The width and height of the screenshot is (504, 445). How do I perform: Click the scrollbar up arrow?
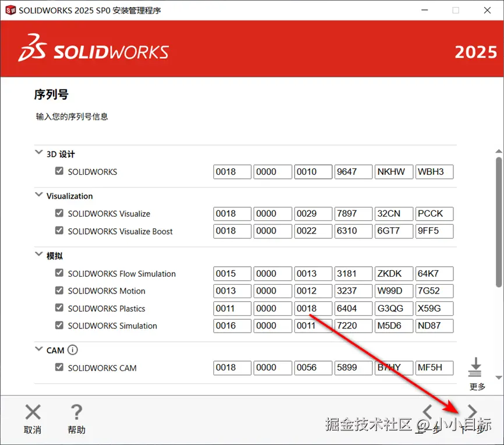click(499, 151)
